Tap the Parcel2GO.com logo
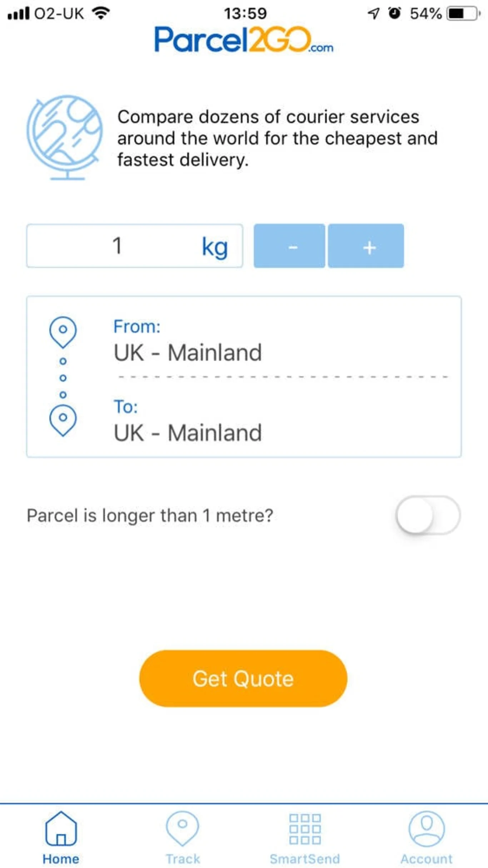488x868 pixels. (x=244, y=39)
